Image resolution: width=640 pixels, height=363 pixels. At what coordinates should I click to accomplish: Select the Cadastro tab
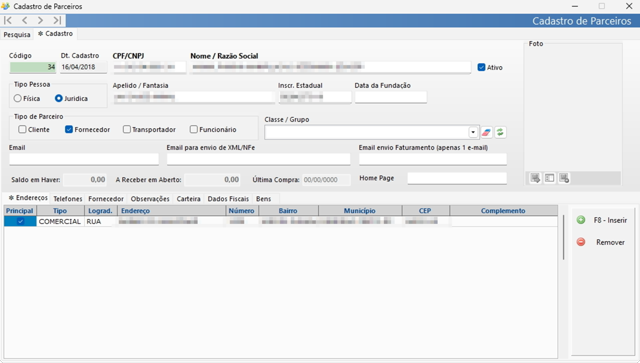(x=55, y=33)
